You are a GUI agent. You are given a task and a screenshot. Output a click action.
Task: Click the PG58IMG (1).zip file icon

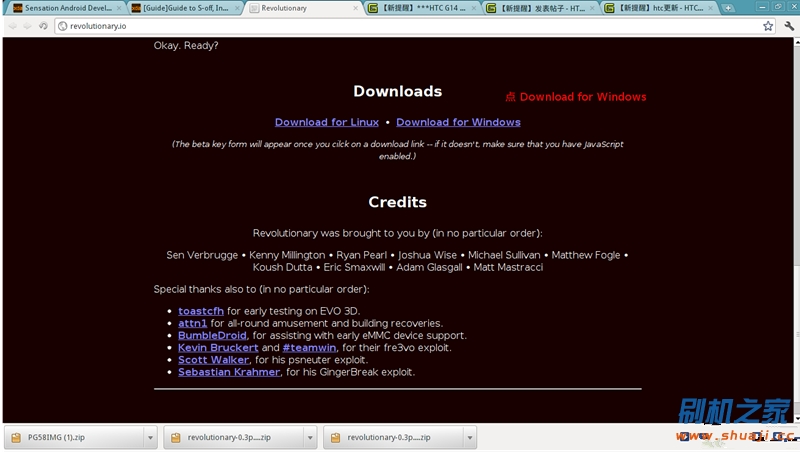click(16, 438)
